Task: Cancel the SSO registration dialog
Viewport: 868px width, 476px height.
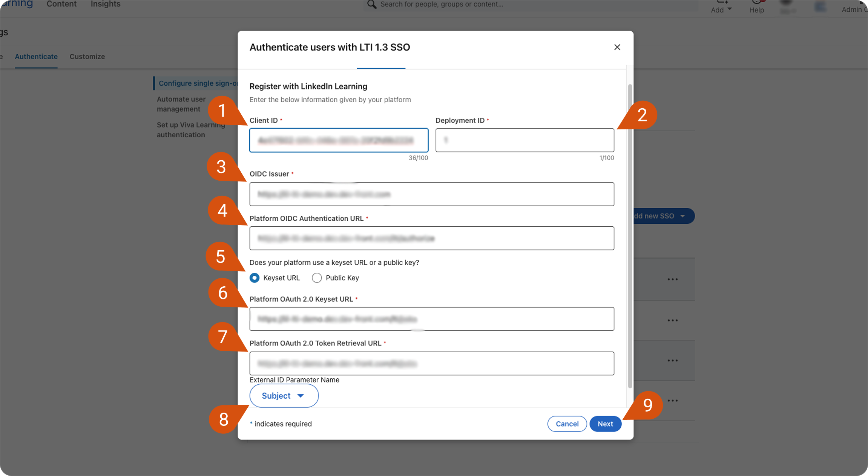Action: [567, 424]
